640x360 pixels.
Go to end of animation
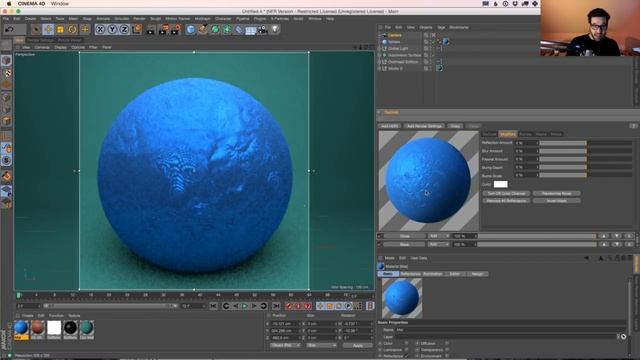pos(276,306)
